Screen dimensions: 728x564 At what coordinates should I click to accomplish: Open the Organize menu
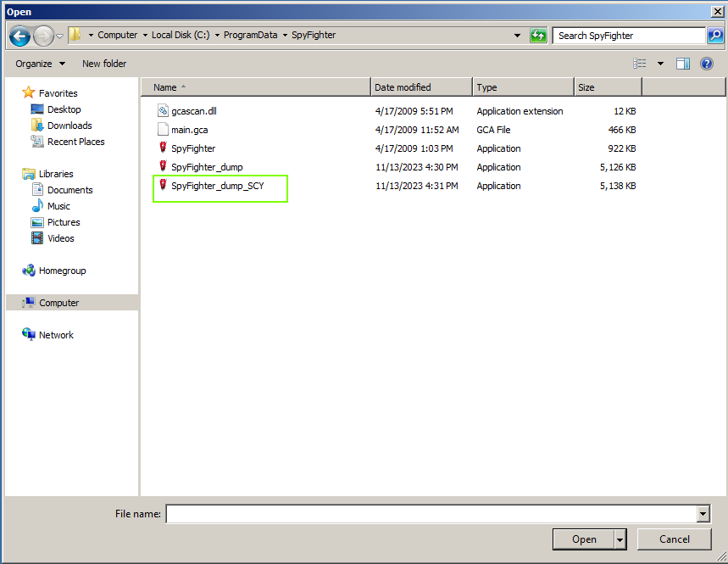(x=40, y=64)
